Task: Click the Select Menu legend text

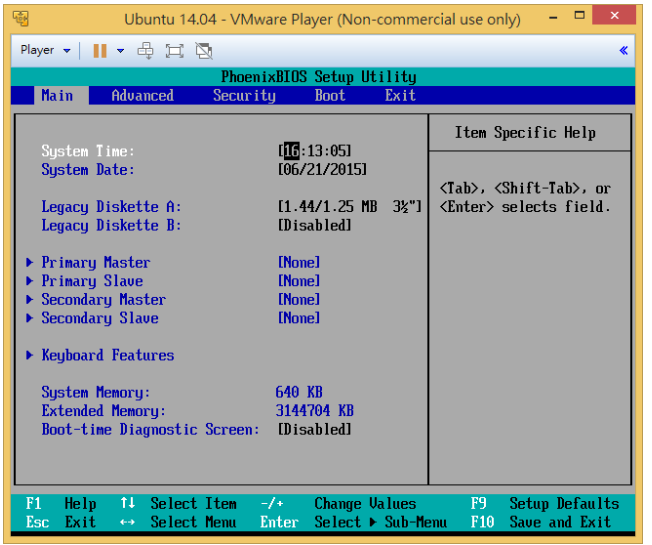Action: [193, 522]
